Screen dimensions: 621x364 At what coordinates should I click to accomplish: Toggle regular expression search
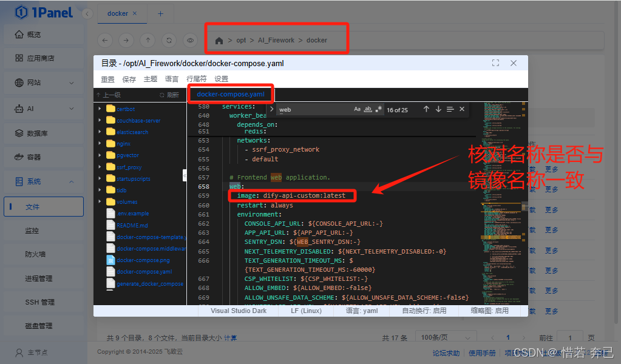click(x=379, y=109)
